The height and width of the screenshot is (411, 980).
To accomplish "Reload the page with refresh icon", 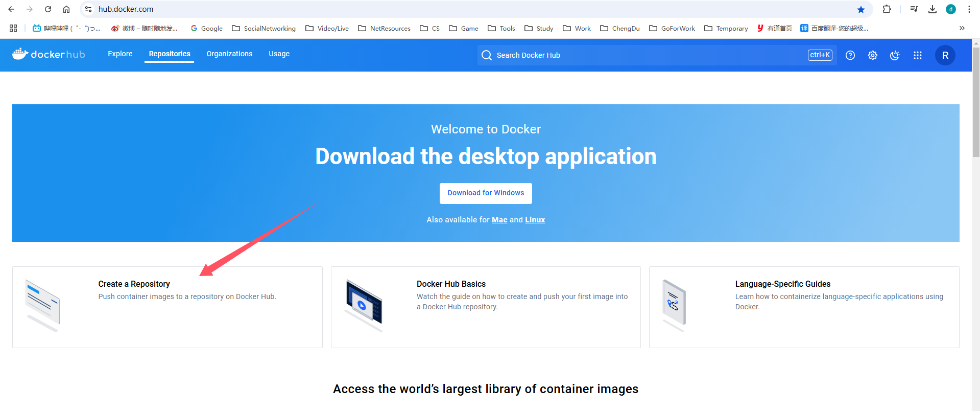I will 48,9.
